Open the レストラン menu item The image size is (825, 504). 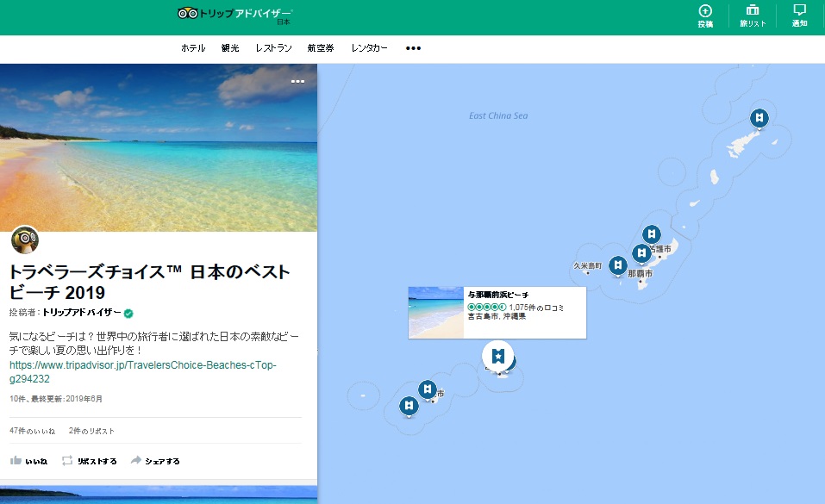tap(273, 48)
